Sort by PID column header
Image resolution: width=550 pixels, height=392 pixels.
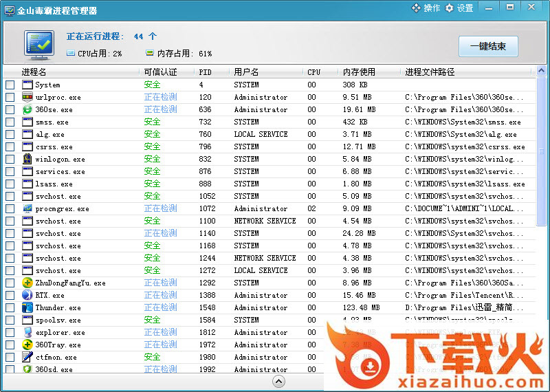[x=212, y=72]
